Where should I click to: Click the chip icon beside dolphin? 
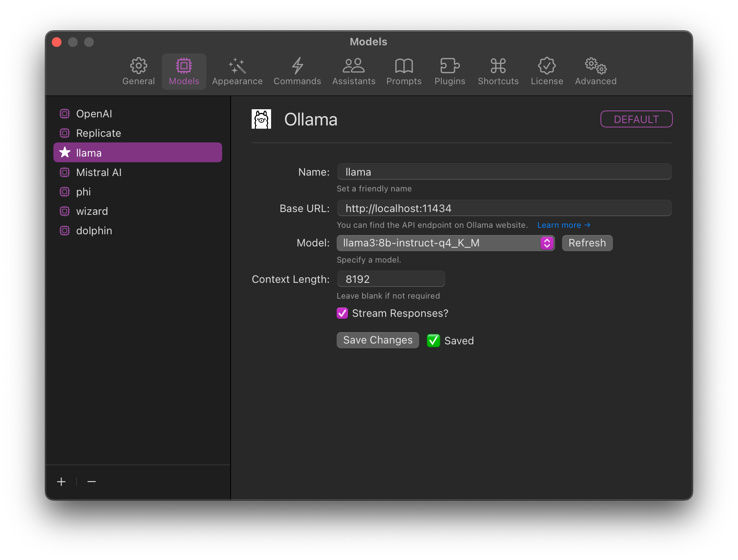tap(65, 231)
